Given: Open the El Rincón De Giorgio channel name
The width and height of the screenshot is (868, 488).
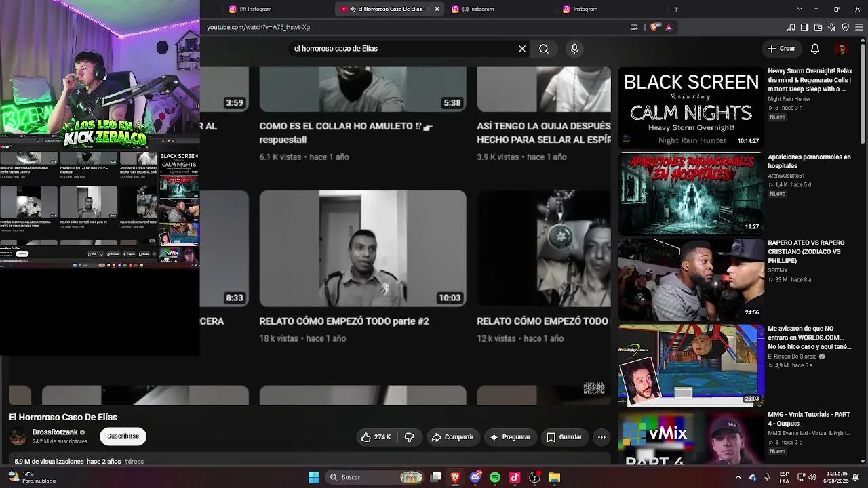Looking at the screenshot, I should [792, 357].
